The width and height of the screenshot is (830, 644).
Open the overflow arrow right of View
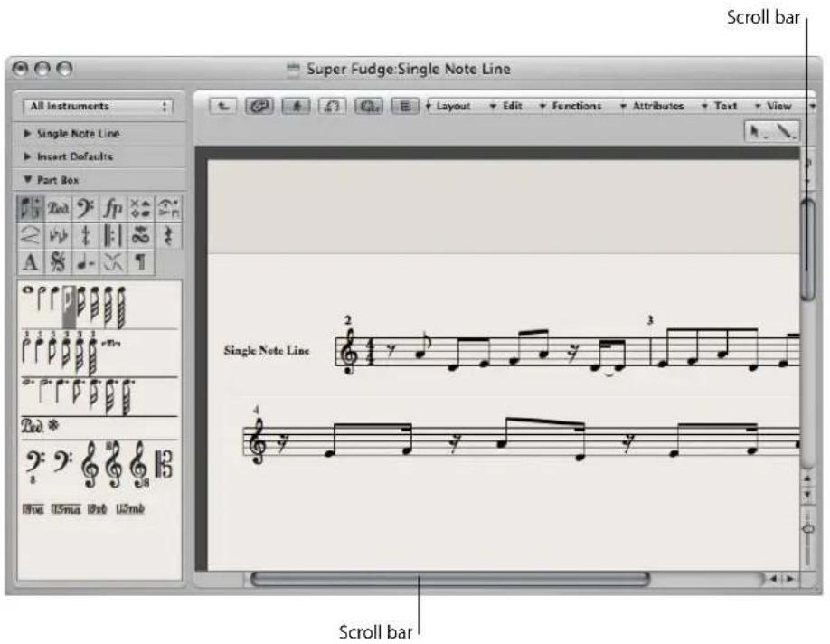coord(813,106)
